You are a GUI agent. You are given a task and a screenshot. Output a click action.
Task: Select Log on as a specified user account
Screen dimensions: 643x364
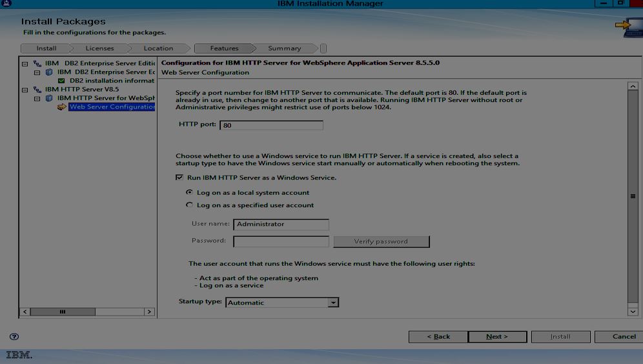click(189, 205)
